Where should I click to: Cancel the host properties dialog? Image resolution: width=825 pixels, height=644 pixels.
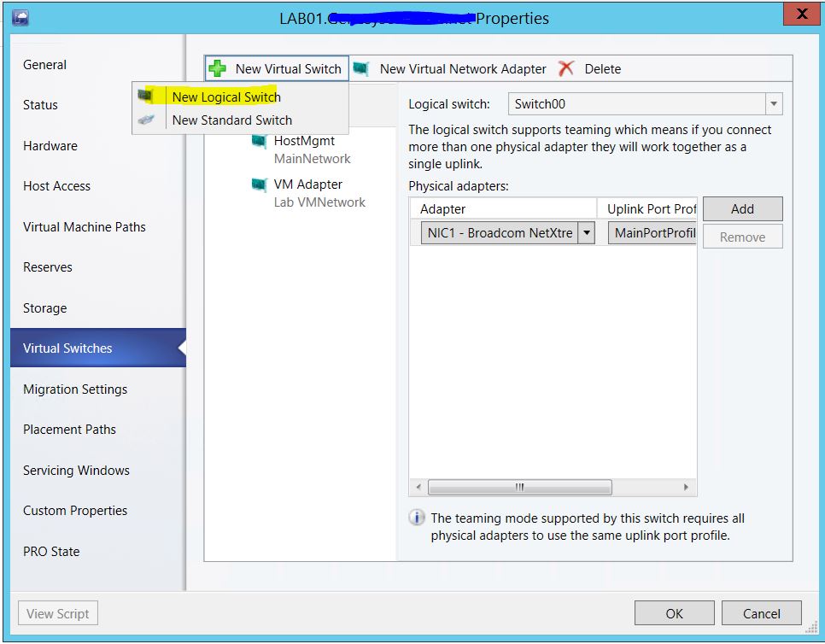tap(761, 612)
